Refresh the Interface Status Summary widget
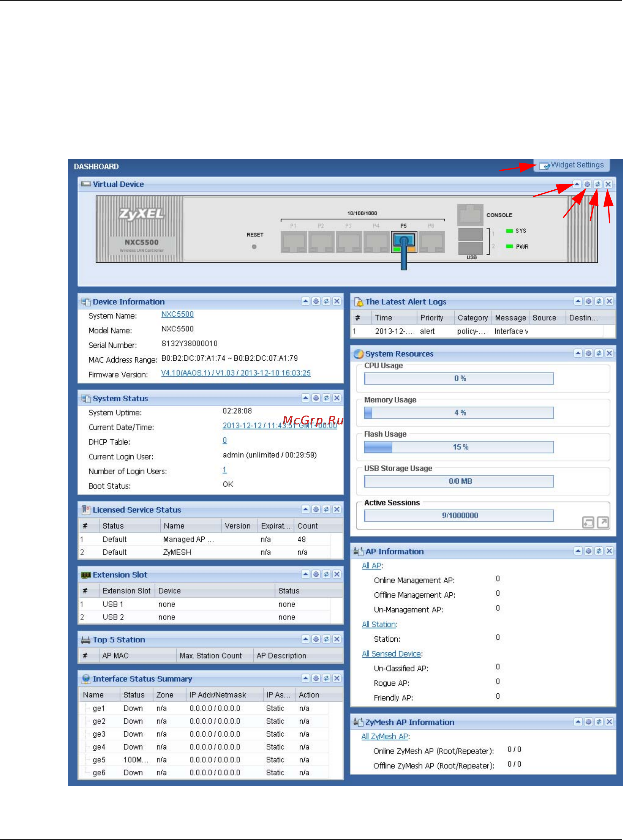The height and width of the screenshot is (840, 623). pos(326,678)
